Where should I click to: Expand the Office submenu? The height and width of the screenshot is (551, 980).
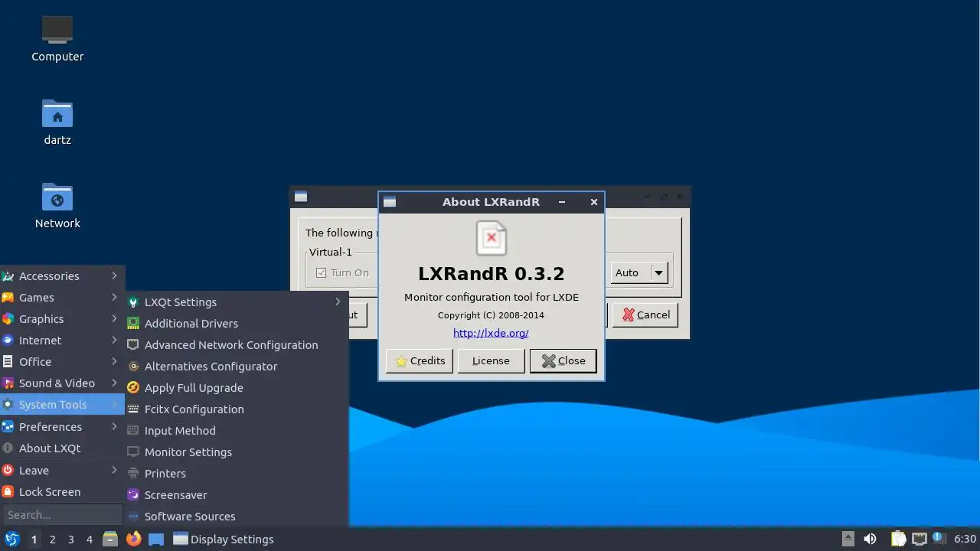click(62, 362)
